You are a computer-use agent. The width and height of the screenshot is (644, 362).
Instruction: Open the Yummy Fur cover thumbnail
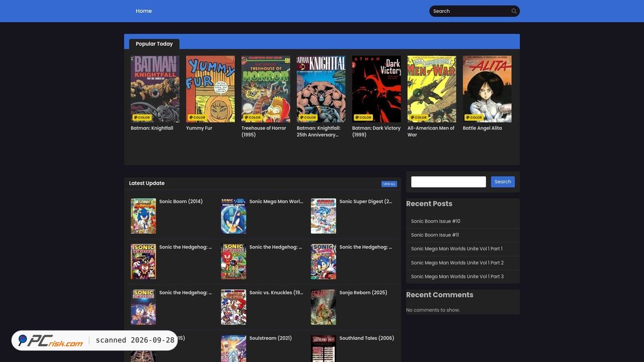(x=210, y=89)
